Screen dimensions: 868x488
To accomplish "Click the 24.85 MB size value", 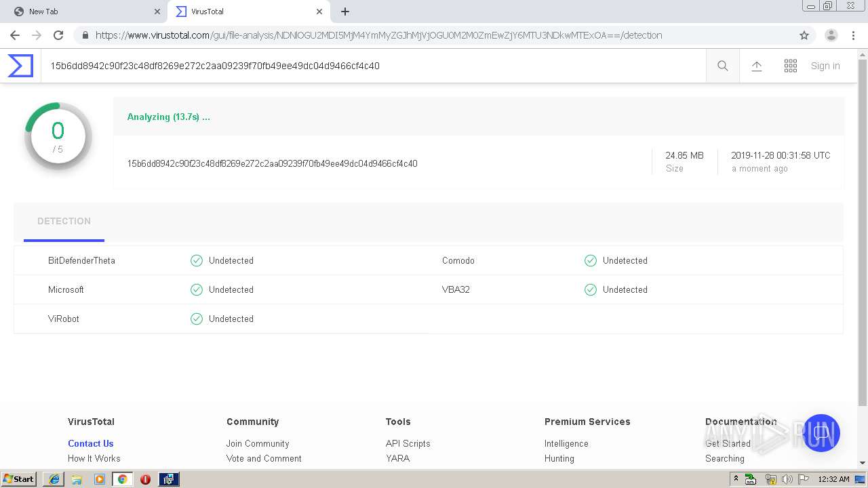I will coord(685,155).
